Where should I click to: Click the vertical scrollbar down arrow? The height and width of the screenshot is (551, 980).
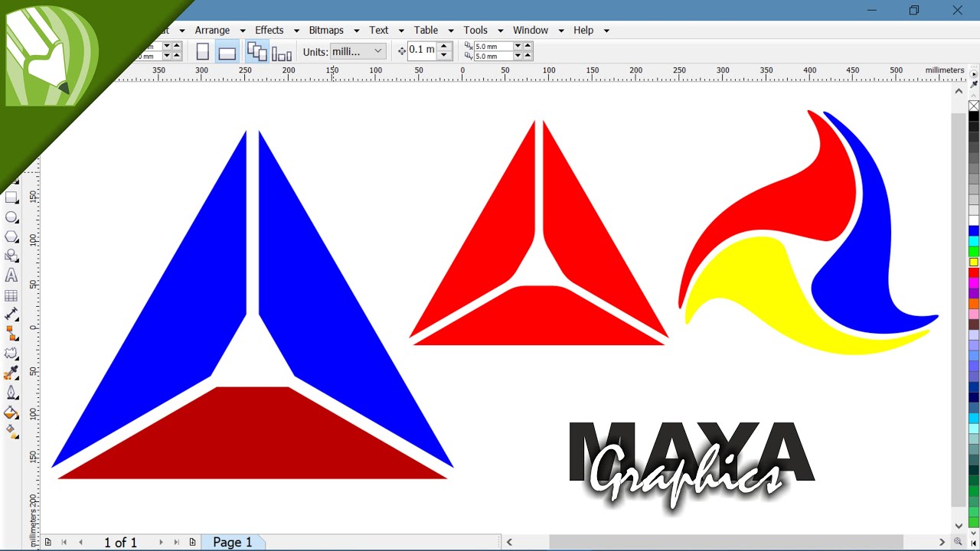959,526
